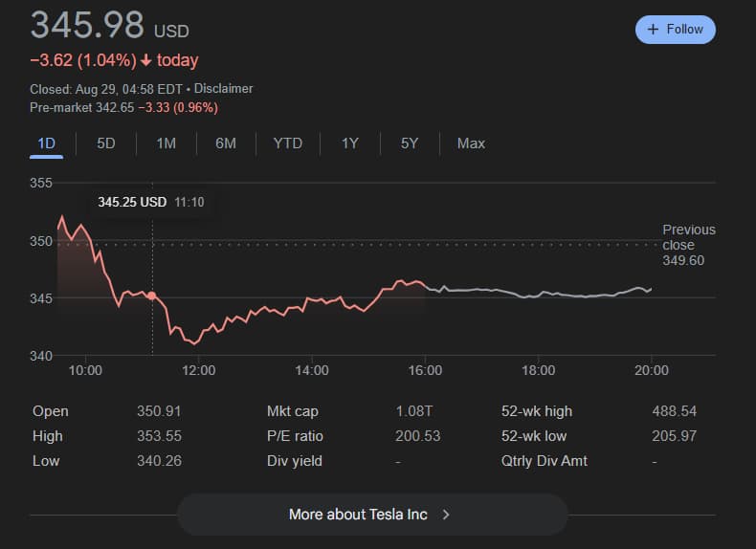Screen dimensions: 756x549
Task: Click the High value 353.55
Action: tap(159, 436)
